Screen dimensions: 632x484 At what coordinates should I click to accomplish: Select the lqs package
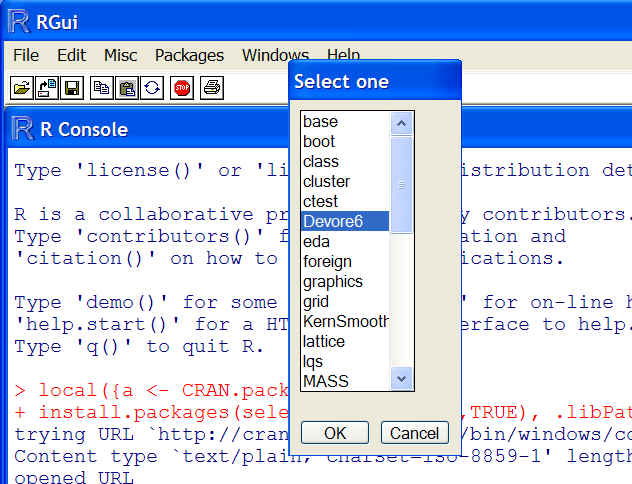click(x=345, y=361)
